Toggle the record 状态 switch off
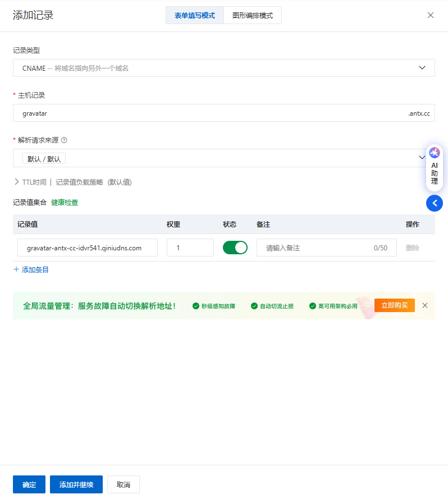The height and width of the screenshot is (499, 448). click(x=235, y=248)
